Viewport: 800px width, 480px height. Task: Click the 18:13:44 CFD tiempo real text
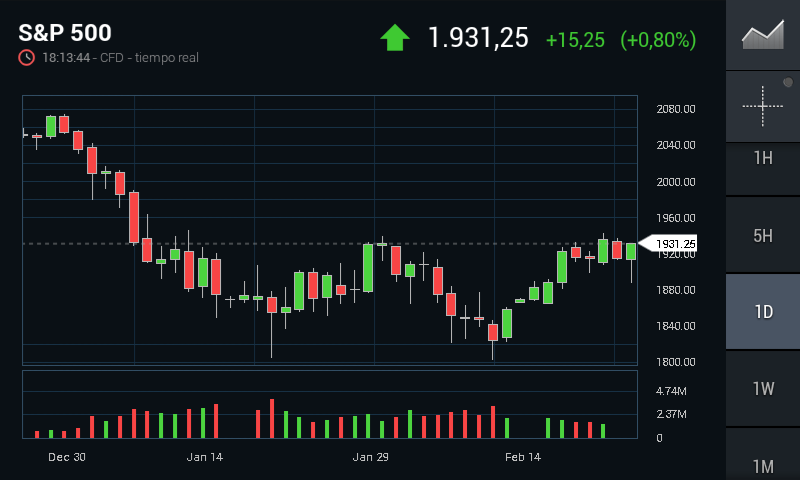coord(120,58)
